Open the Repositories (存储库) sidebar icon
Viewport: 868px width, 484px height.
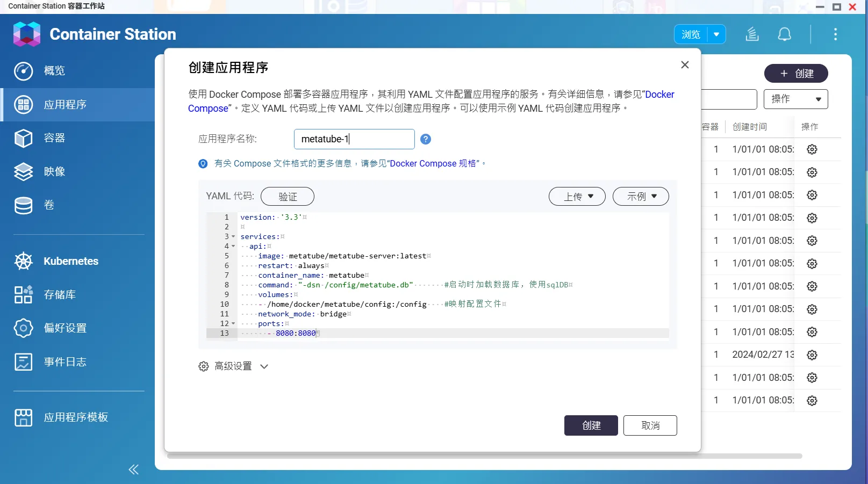click(23, 294)
